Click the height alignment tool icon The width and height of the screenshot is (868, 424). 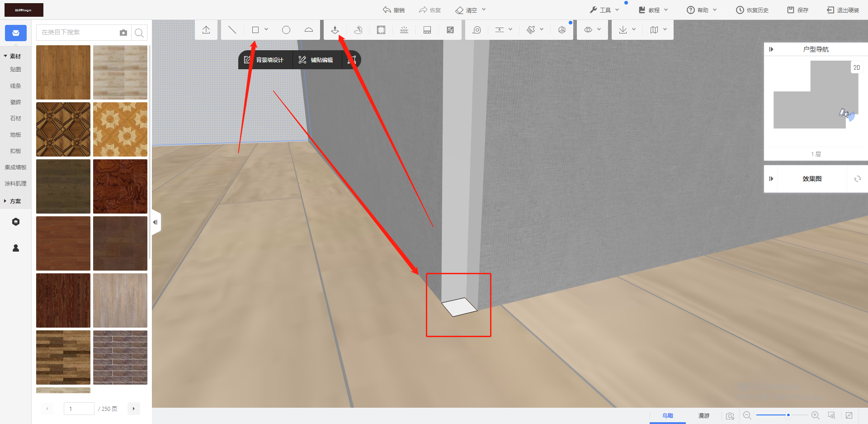tap(500, 30)
